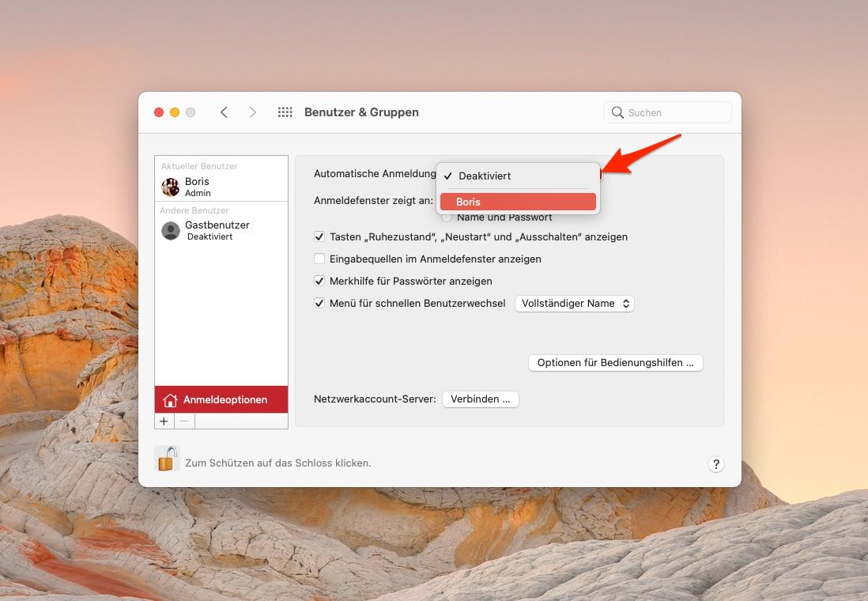
Task: Toggle Menü für schnellen Benutzerwechsel checkbox
Action: tap(319, 303)
